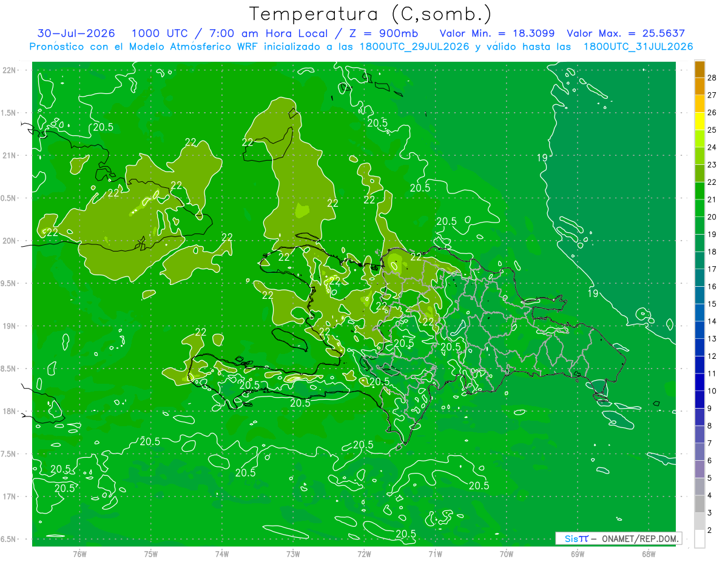
Task: Click the "17N" latitude axis label
Action: pos(10,497)
